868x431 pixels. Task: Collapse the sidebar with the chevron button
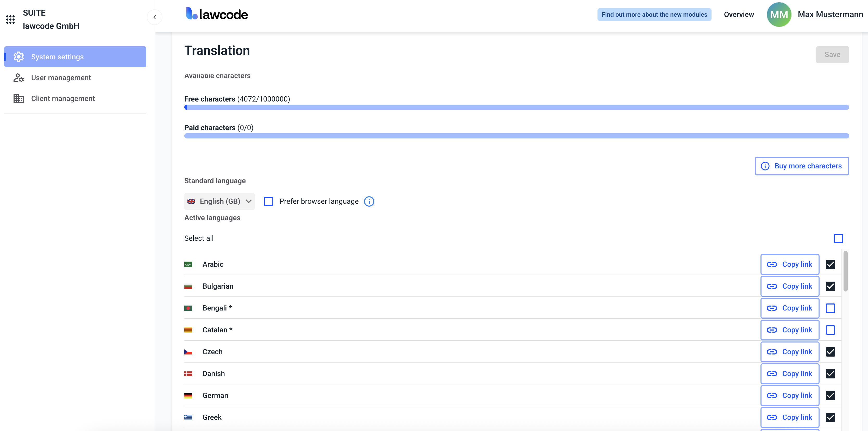155,17
